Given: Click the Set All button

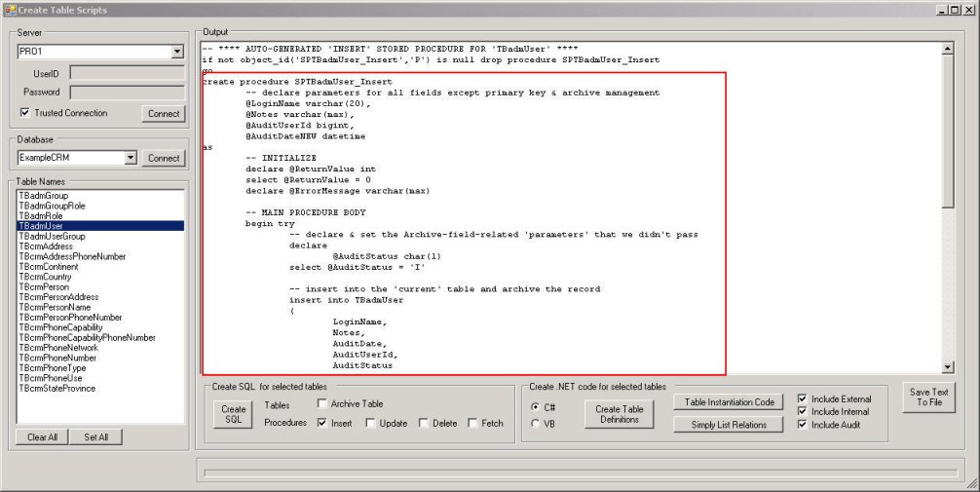Looking at the screenshot, I should (x=95, y=437).
